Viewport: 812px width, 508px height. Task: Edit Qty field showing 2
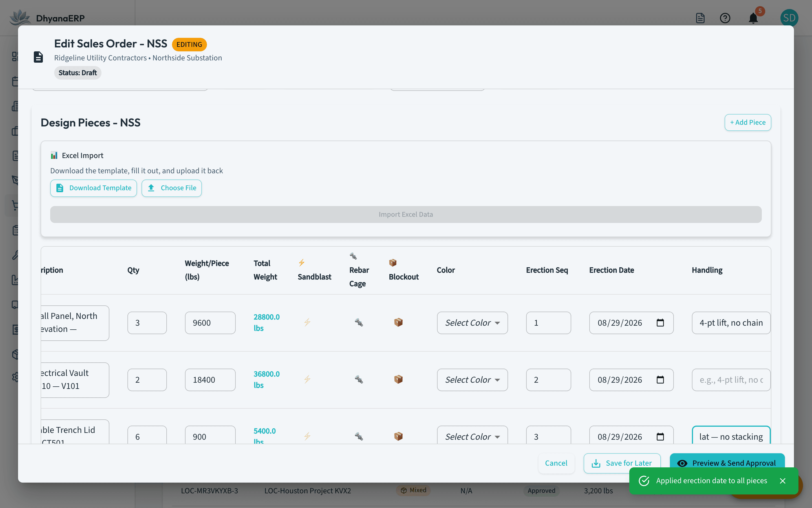click(147, 380)
